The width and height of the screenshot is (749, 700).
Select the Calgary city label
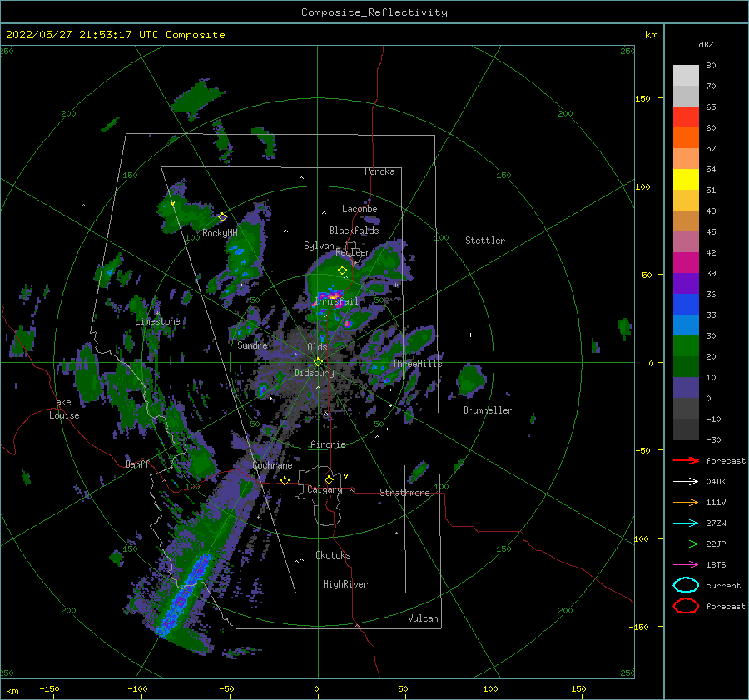(325, 489)
